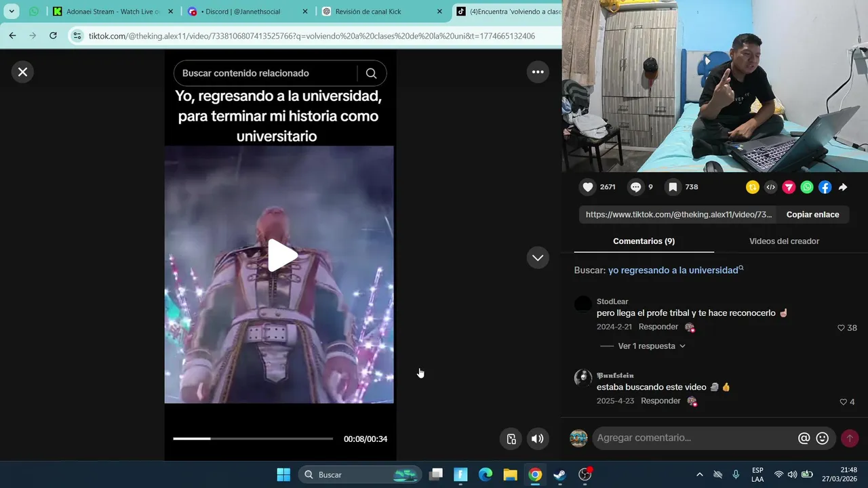Reply to 'estaba buscando este video' comment
This screenshot has width=868, height=488.
click(x=660, y=401)
